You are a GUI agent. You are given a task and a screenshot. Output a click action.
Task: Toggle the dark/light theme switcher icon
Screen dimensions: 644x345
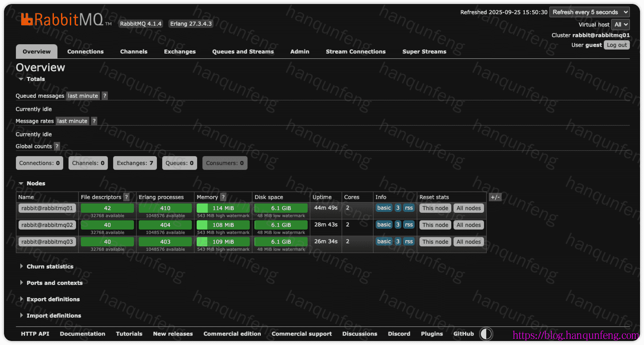click(486, 334)
